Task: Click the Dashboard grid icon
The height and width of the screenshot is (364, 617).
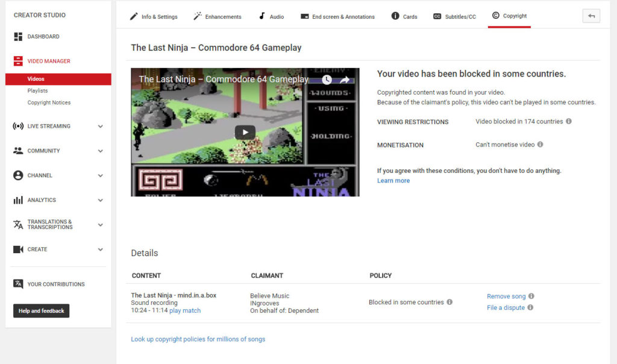Action: tap(18, 37)
